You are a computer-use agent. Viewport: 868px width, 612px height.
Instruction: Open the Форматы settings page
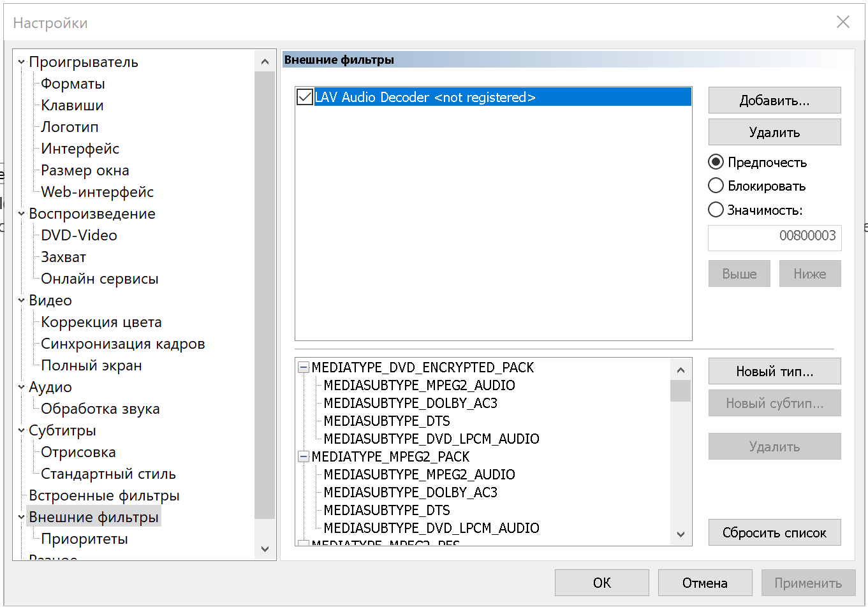click(x=73, y=84)
